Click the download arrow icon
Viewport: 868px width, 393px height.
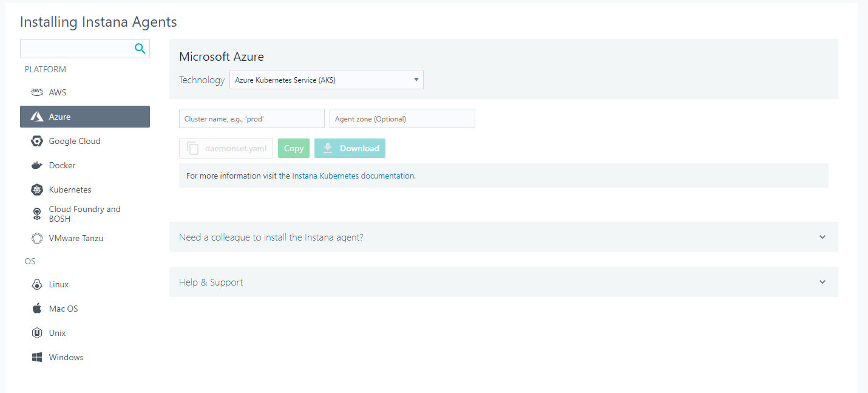point(328,148)
